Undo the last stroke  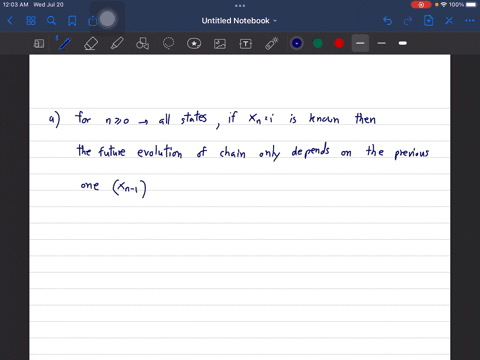[387, 21]
